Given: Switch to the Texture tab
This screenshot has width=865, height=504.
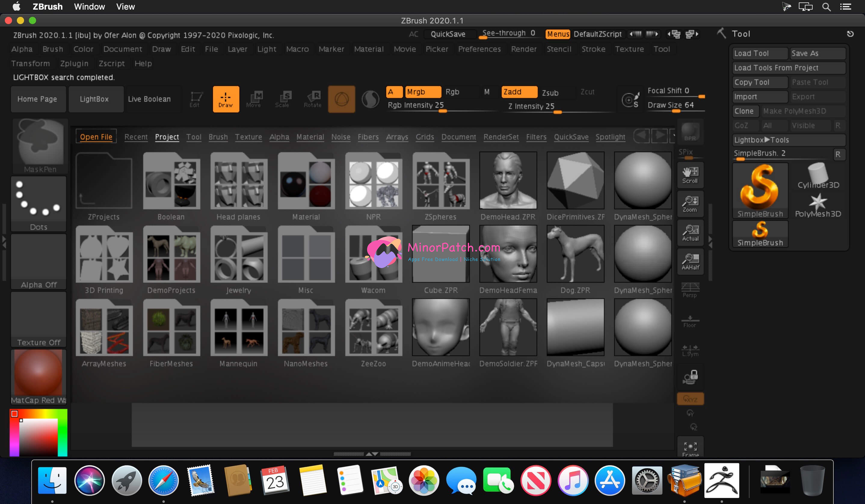Looking at the screenshot, I should [248, 137].
